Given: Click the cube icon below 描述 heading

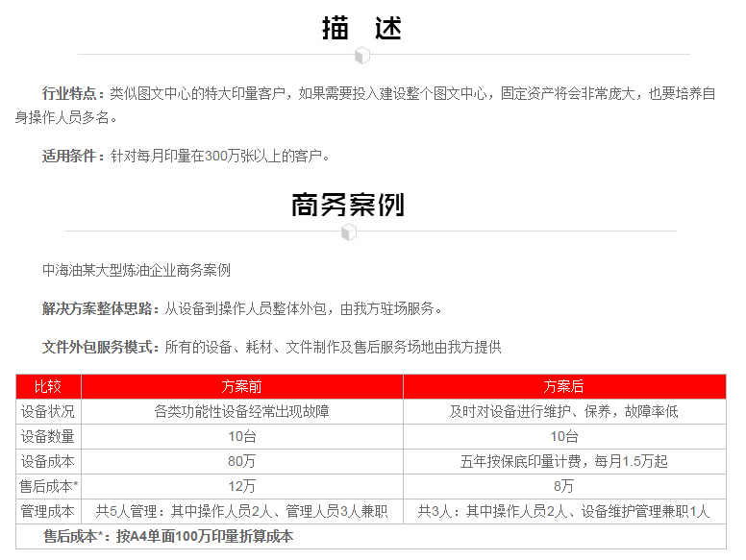Looking at the screenshot, I should coord(362,55).
